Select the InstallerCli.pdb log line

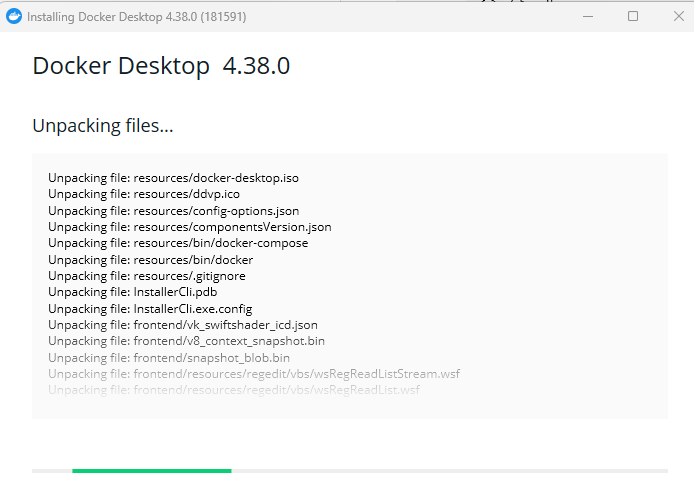tap(133, 292)
